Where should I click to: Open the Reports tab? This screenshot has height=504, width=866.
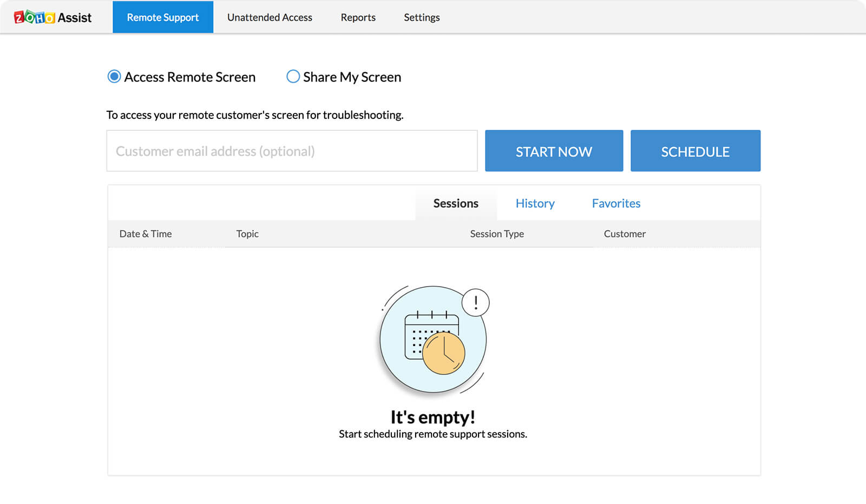point(358,17)
